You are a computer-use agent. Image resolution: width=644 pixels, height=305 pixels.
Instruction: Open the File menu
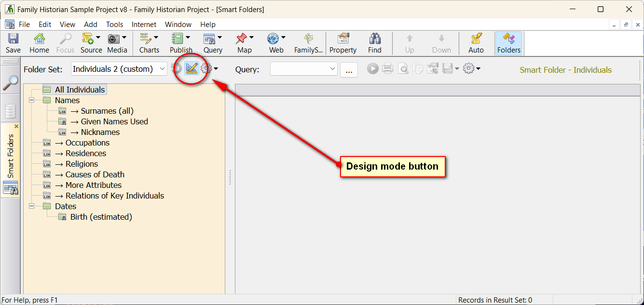click(24, 25)
